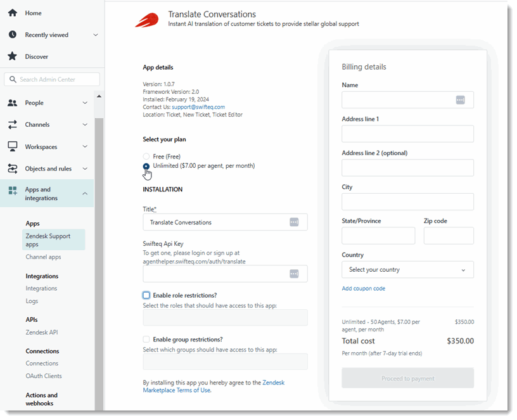
Task: Click the City input field
Action: 407,201
